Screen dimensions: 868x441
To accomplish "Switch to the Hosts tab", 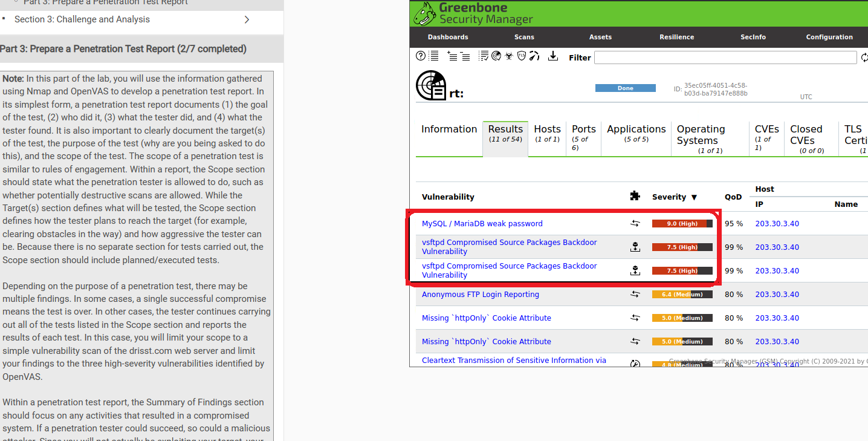I will (547, 129).
